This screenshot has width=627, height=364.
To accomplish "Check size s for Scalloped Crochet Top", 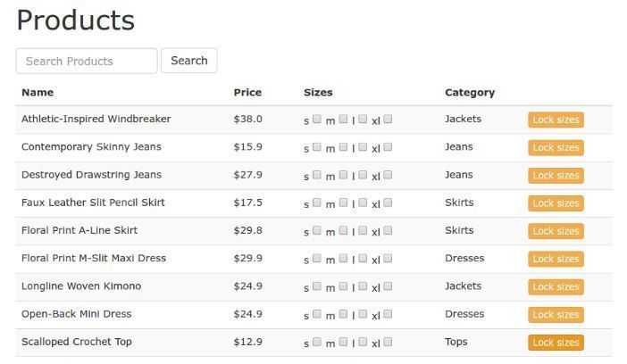I will click(317, 342).
